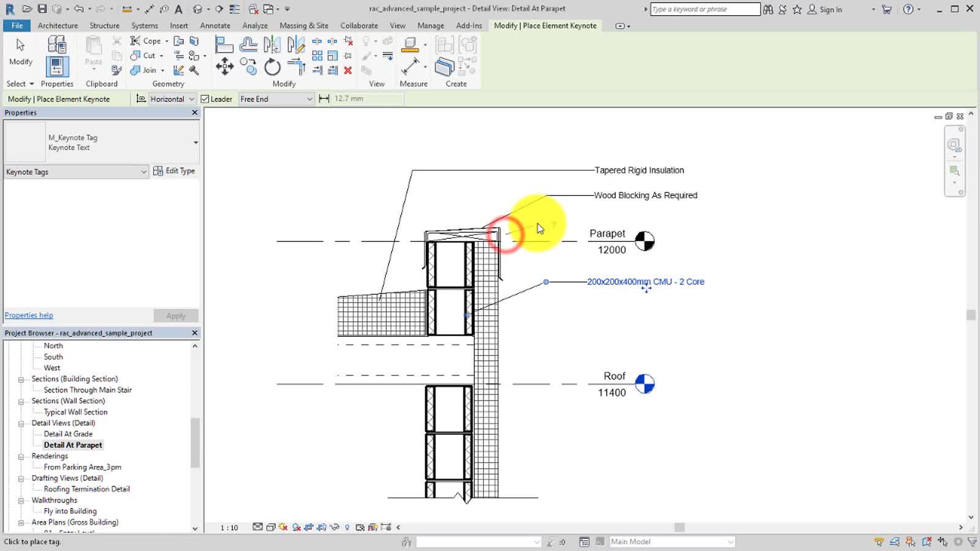
Task: Click the Edit Type button
Action: 174,171
